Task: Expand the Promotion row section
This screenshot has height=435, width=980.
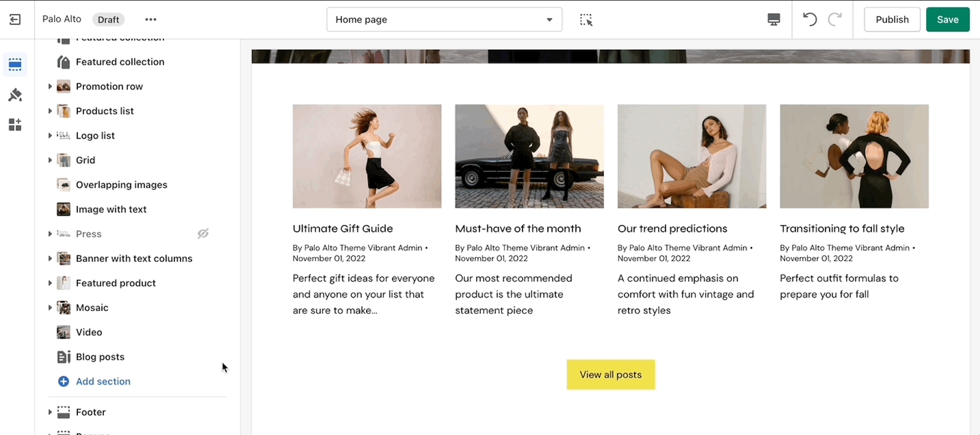Action: point(50,87)
